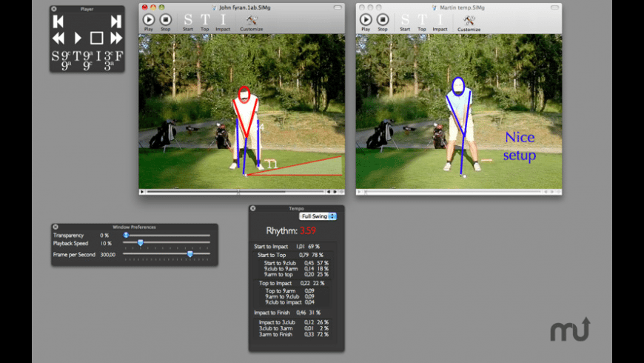Click the Frame per Second '300,00' value
This screenshot has width=644, height=363.
(107, 255)
